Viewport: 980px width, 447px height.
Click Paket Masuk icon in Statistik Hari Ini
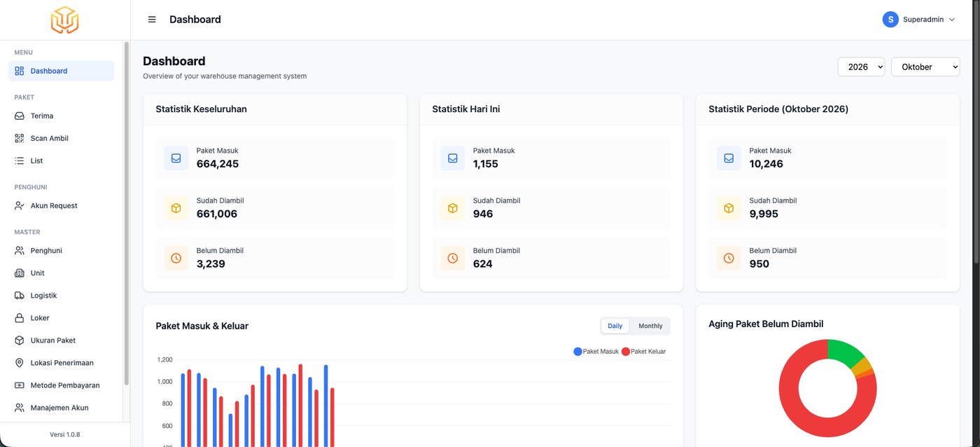pyautogui.click(x=452, y=158)
